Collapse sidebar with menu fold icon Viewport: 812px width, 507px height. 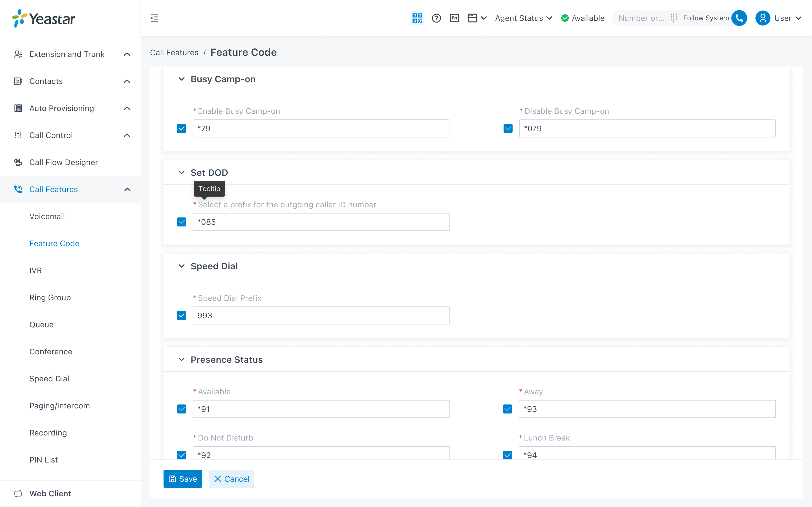pyautogui.click(x=154, y=18)
